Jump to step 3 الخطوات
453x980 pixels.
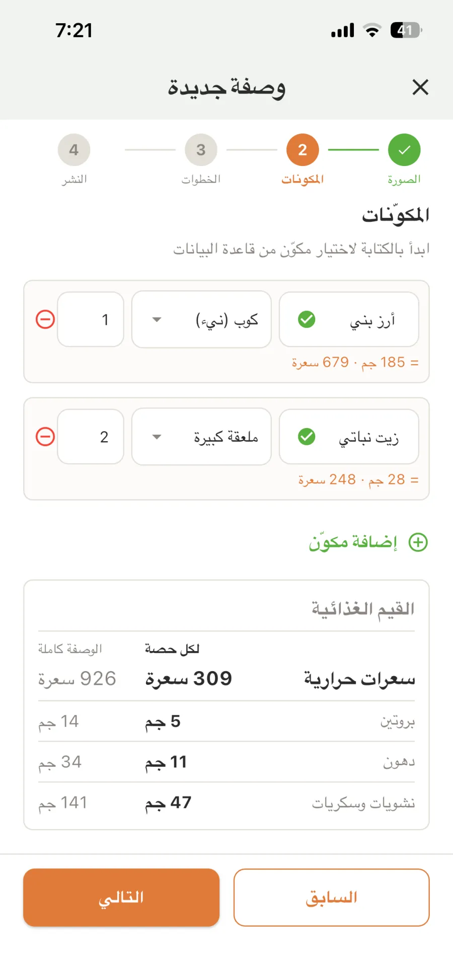coord(201,150)
